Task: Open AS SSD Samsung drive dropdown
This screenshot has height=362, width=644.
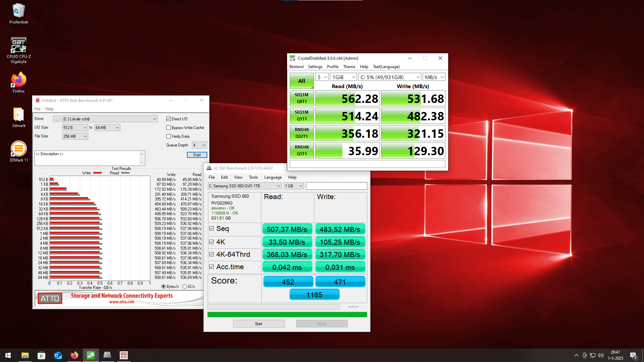Action: click(x=245, y=186)
